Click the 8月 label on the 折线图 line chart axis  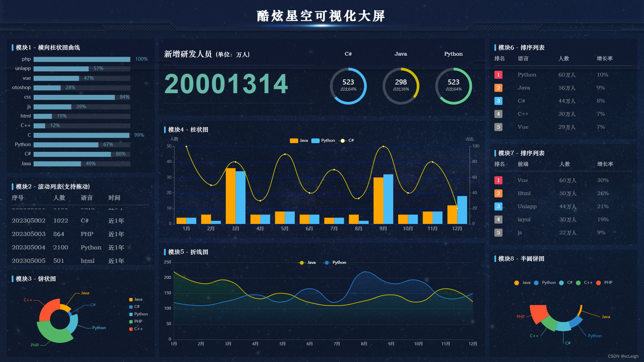(364, 344)
